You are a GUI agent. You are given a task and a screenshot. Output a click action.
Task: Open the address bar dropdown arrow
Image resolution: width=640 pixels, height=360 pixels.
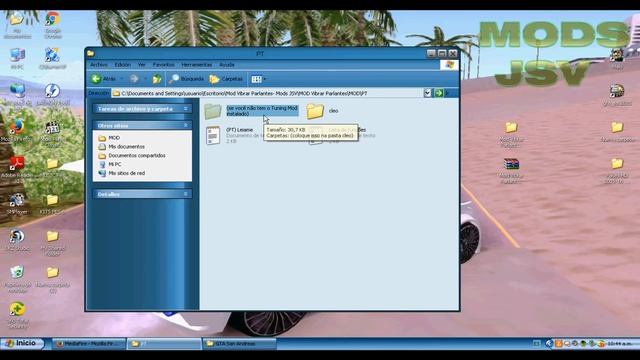click(427, 93)
